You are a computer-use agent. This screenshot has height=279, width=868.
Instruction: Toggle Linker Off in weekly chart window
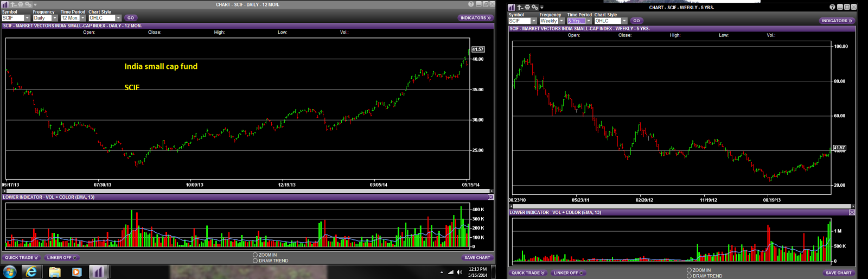pyautogui.click(x=568, y=272)
